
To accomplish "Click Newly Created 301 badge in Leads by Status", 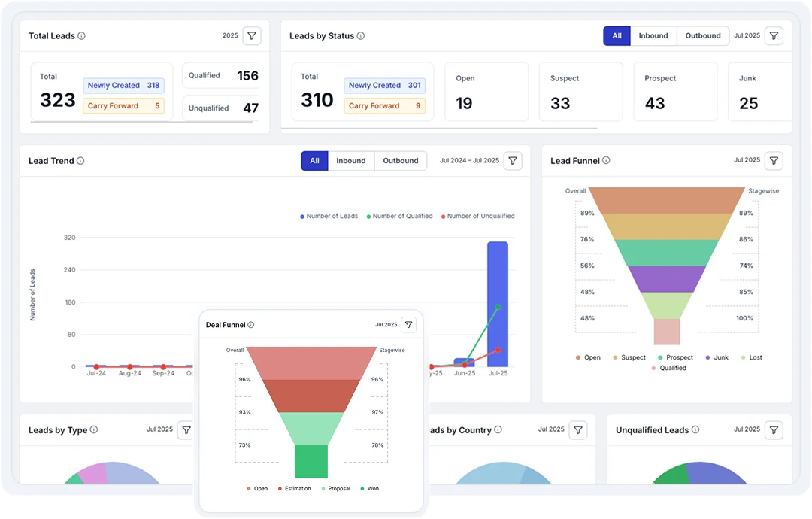I will [x=384, y=86].
